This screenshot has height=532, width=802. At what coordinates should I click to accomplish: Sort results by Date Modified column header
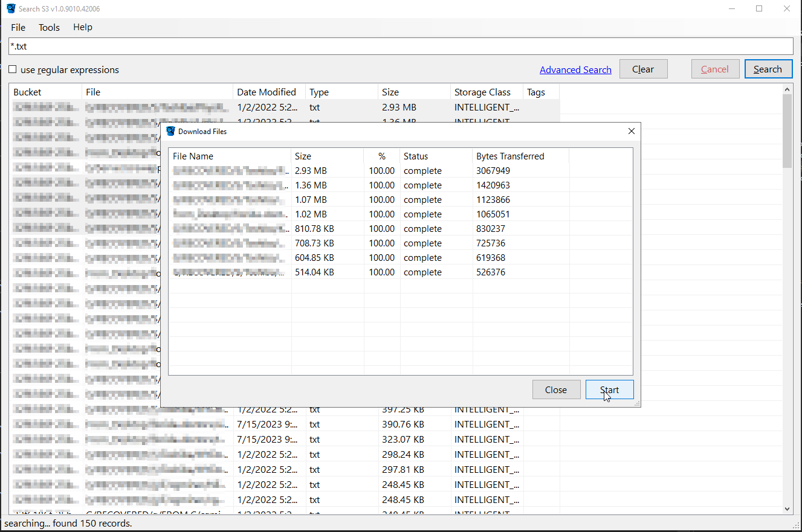[270, 92]
